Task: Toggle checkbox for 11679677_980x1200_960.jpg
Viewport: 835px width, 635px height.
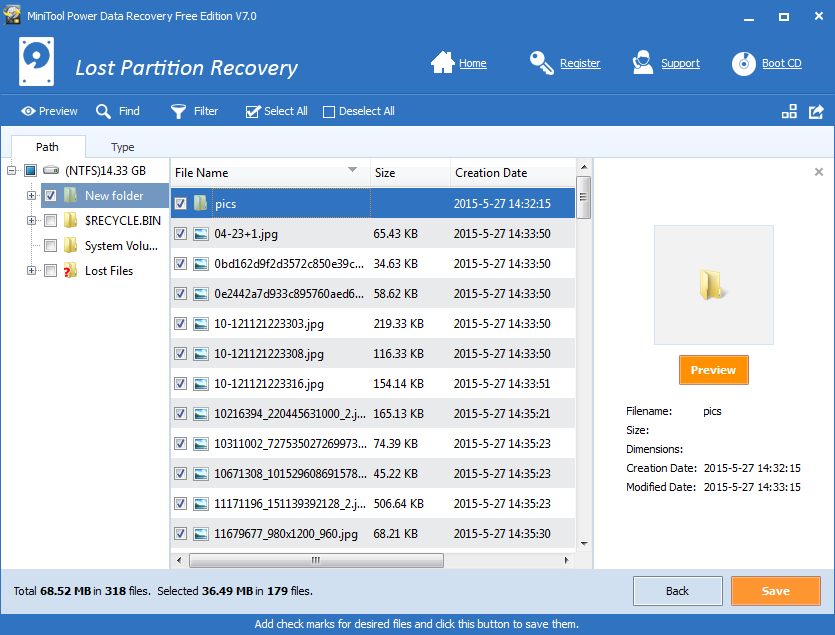Action: tap(181, 533)
